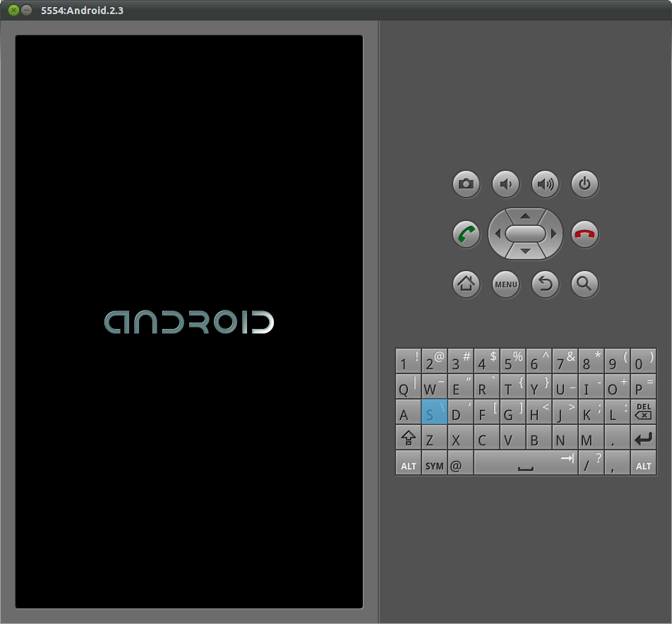Image resolution: width=672 pixels, height=624 pixels.
Task: Click the Z key
Action: (434, 438)
